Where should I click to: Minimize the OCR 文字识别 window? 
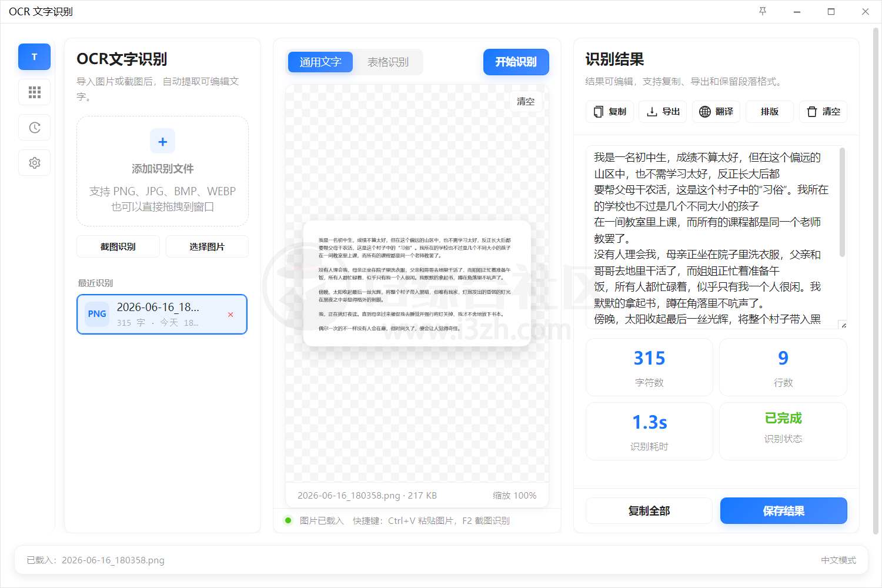click(x=797, y=12)
